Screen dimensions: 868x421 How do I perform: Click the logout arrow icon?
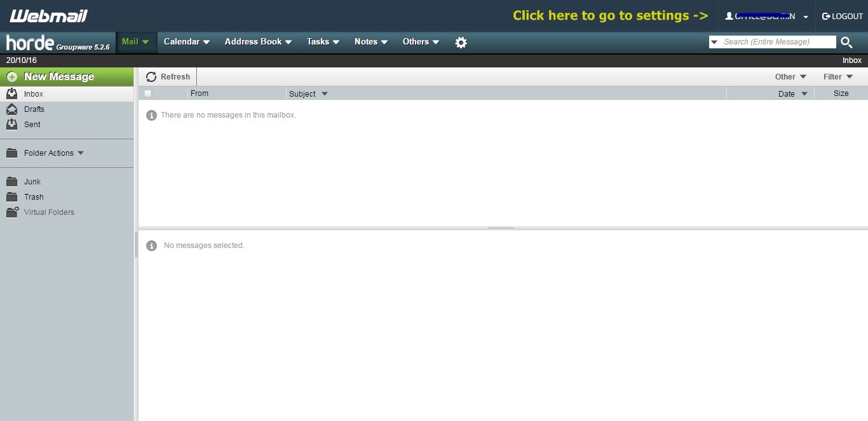(826, 16)
